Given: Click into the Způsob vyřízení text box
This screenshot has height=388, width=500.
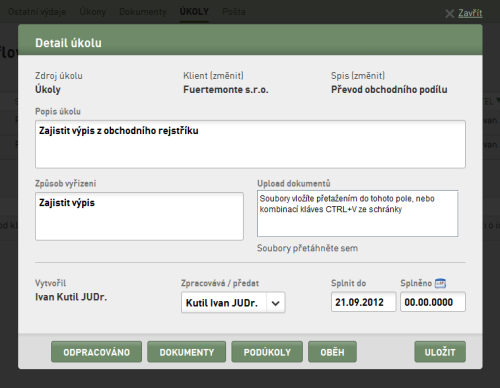Looking at the screenshot, I should click(139, 216).
